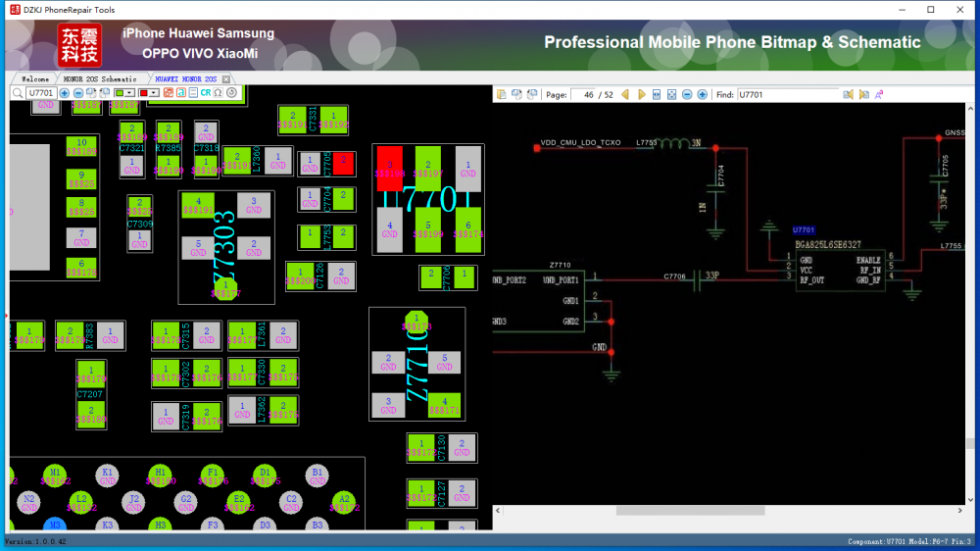Image resolution: width=980 pixels, height=551 pixels.
Task: Click the bitmap zoom in plus icon
Action: pos(65,93)
